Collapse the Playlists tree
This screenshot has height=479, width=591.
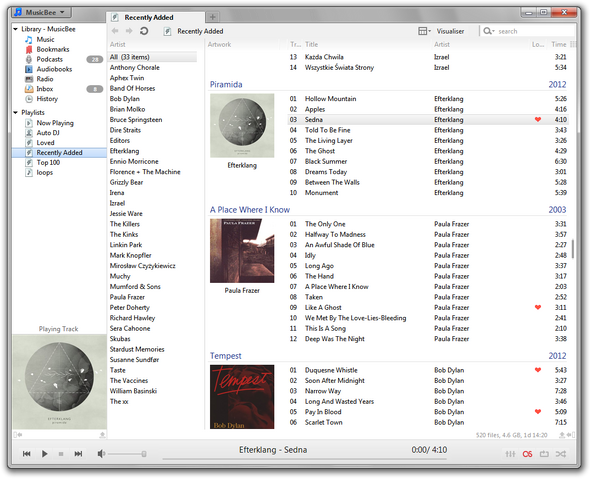click(15, 112)
